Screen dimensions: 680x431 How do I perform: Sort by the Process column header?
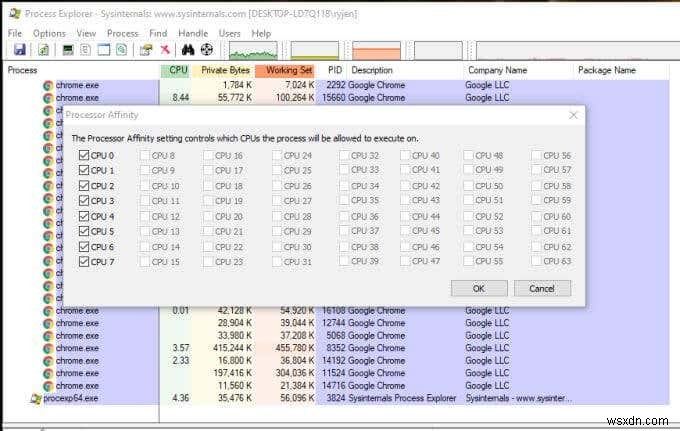(x=82, y=70)
